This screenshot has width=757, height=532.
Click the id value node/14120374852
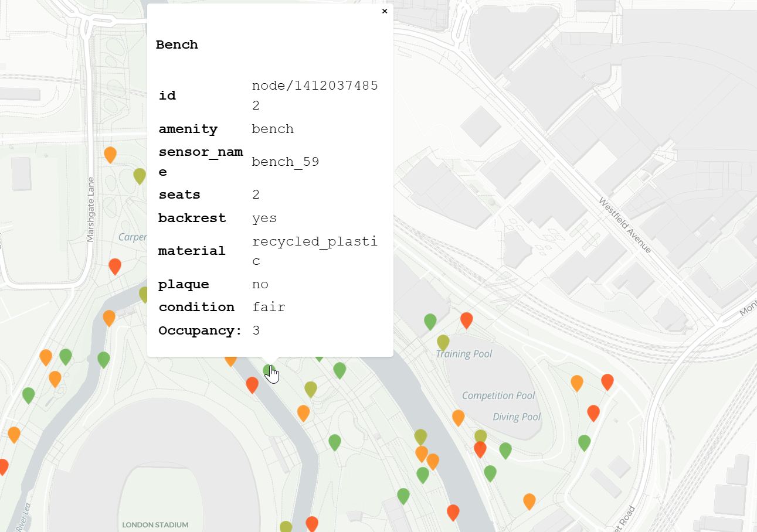[x=315, y=96]
